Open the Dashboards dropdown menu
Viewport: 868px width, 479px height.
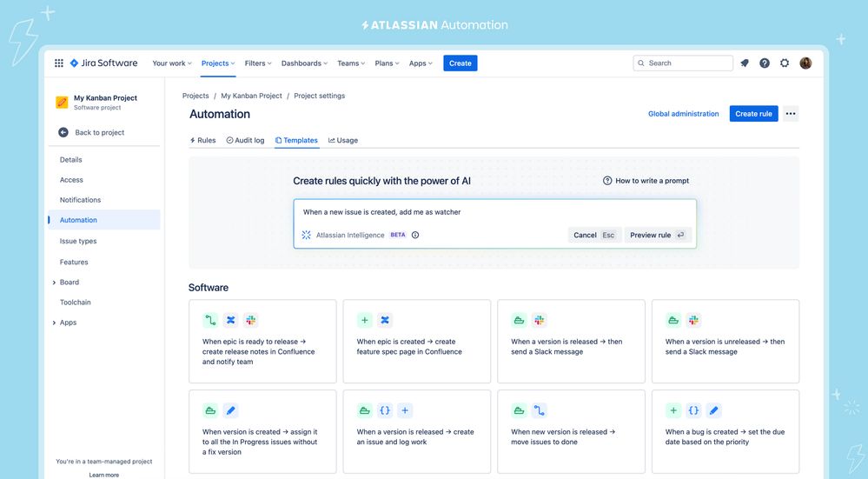[x=304, y=63]
